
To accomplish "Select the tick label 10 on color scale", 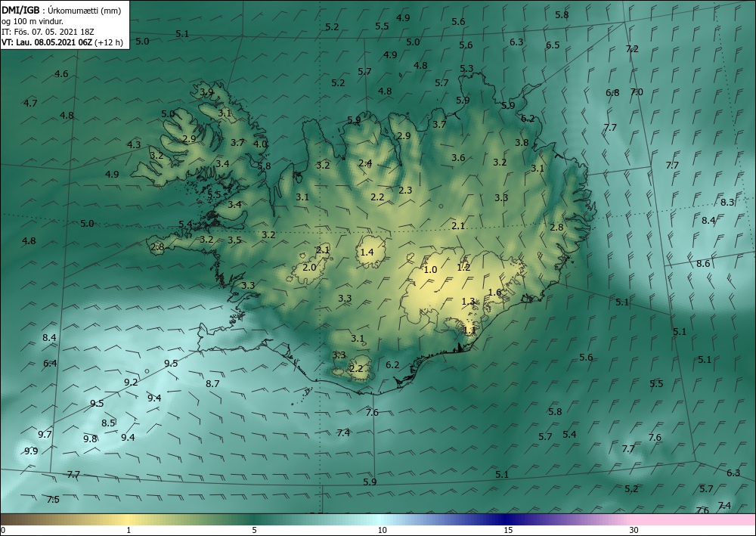I will point(382,530).
